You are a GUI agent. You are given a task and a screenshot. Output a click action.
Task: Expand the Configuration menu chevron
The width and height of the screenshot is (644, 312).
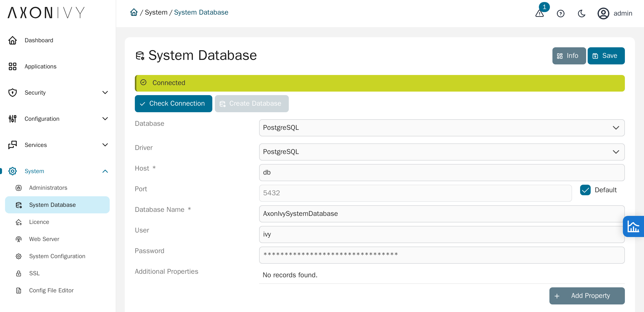click(x=105, y=119)
